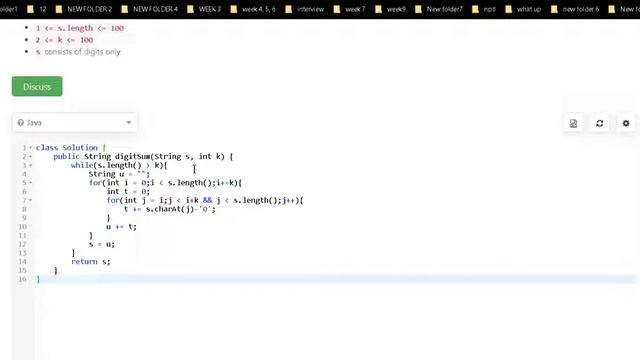Collapse the while loop fold arrow on line 3
This screenshot has width=640, height=360.
click(x=31, y=165)
